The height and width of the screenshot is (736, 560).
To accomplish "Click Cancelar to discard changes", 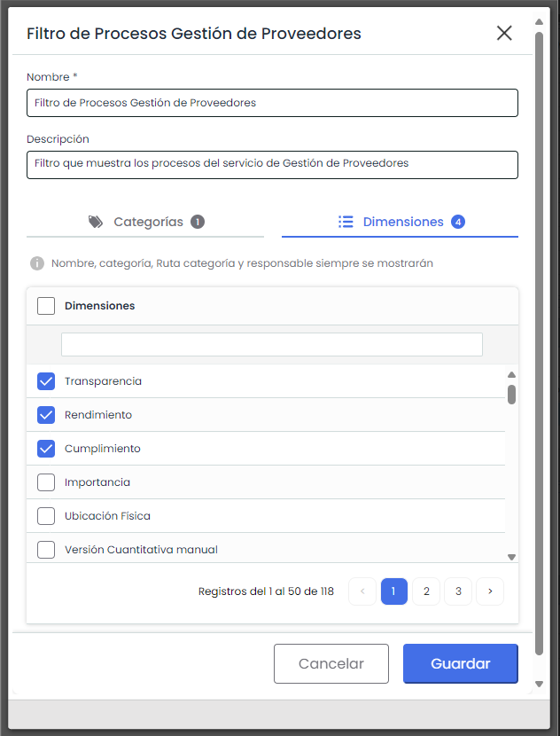I will point(331,663).
